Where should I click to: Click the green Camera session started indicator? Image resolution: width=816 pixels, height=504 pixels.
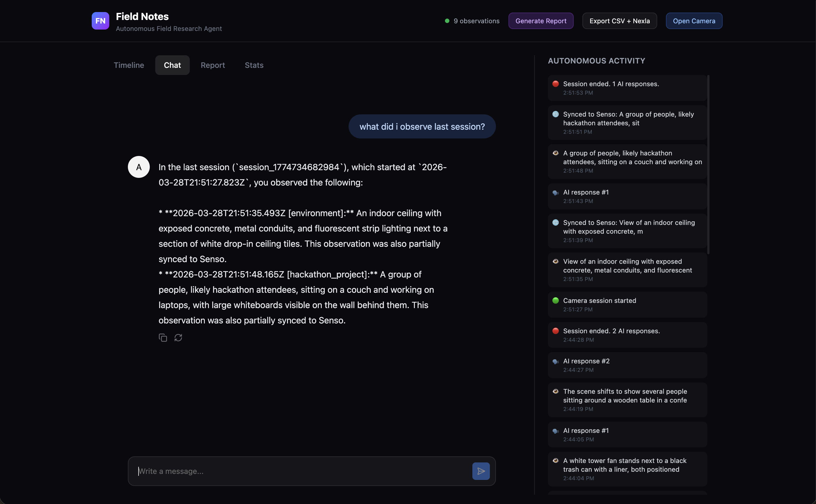pyautogui.click(x=555, y=300)
